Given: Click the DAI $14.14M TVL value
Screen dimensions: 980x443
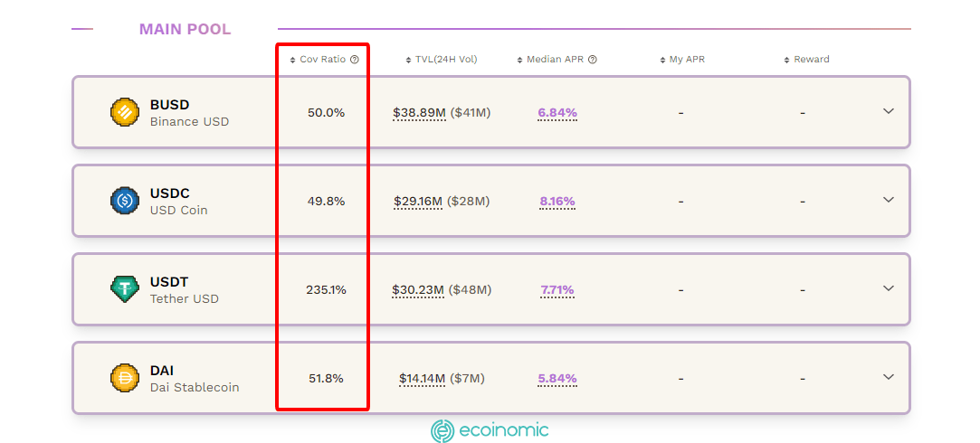Looking at the screenshot, I should pyautogui.click(x=422, y=379).
